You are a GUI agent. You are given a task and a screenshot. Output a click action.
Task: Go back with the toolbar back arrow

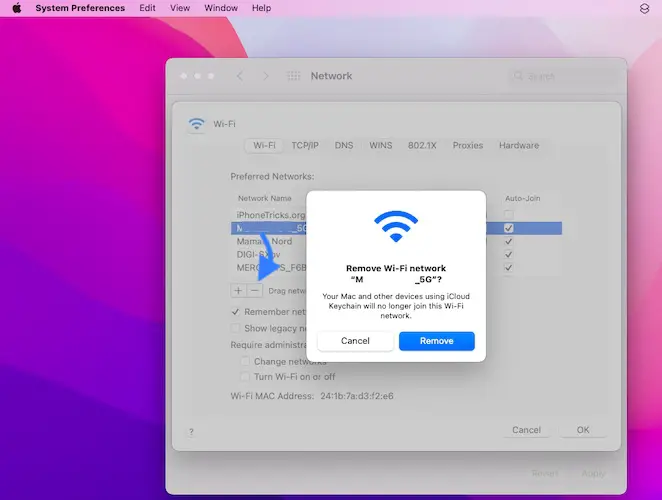coord(240,76)
